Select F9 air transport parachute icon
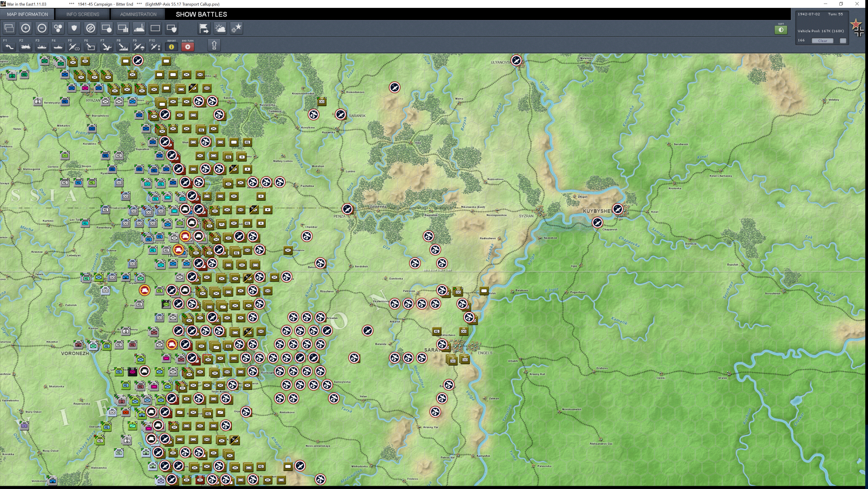This screenshot has width=868, height=489. click(x=139, y=47)
